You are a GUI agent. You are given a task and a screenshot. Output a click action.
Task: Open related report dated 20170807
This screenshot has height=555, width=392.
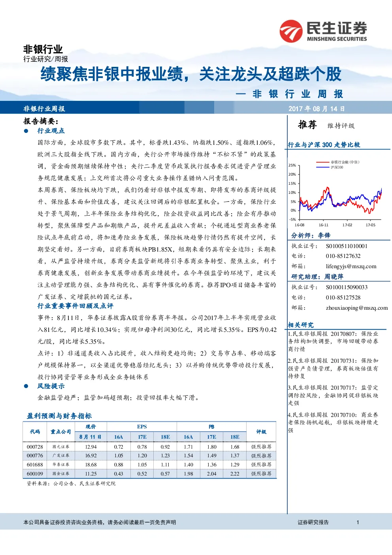[333, 341]
